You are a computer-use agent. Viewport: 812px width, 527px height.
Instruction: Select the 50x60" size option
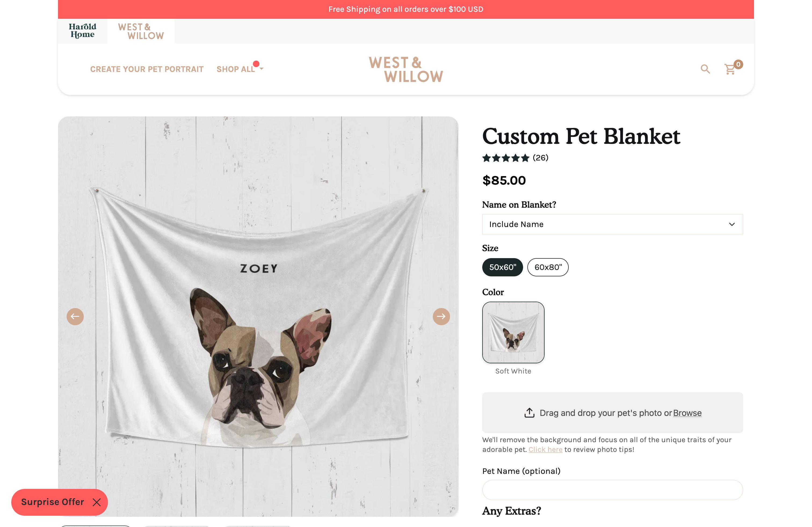point(502,267)
